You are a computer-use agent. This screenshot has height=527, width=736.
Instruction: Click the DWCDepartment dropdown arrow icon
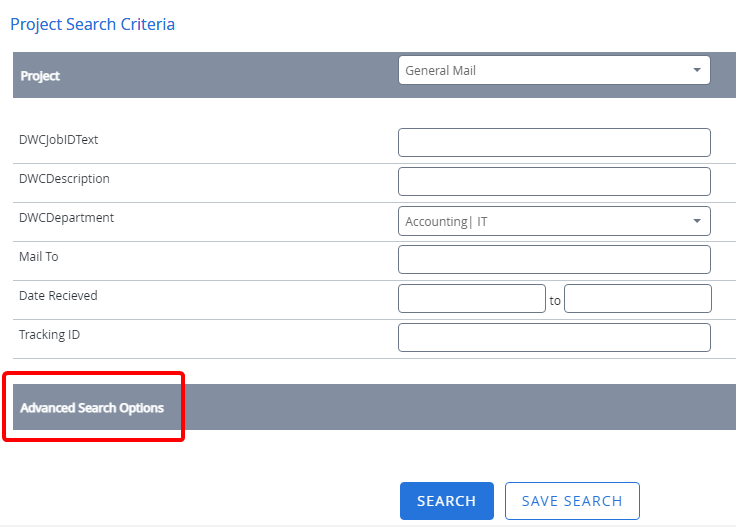[x=696, y=221]
